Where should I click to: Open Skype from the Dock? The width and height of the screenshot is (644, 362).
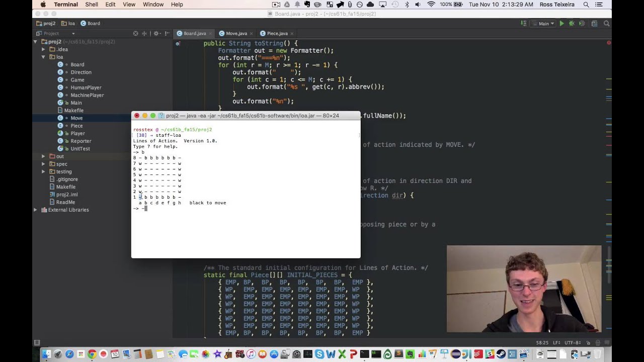[319, 354]
